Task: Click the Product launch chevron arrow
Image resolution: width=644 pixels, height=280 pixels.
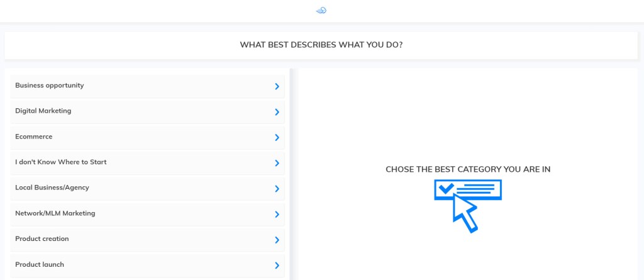Action: pos(277,266)
